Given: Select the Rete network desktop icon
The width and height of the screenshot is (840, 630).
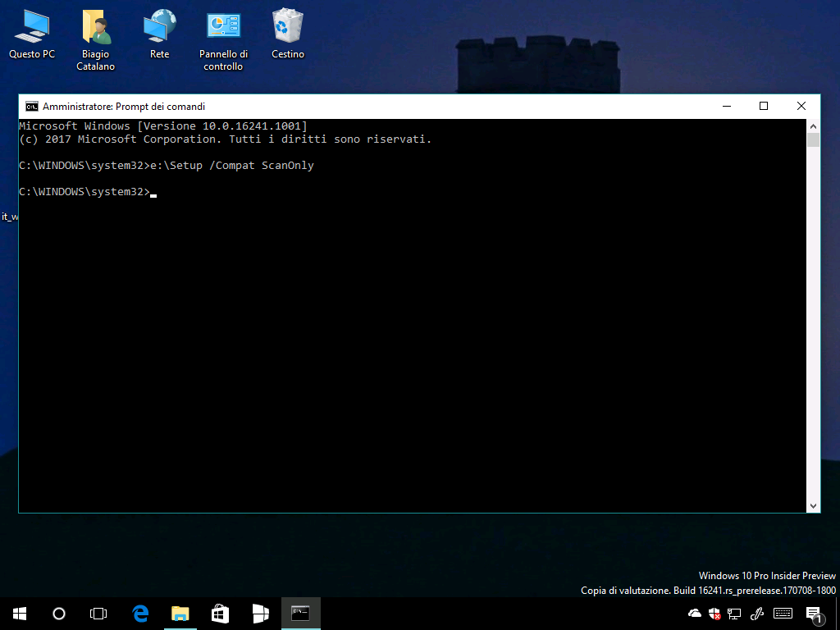Looking at the screenshot, I should (x=160, y=34).
